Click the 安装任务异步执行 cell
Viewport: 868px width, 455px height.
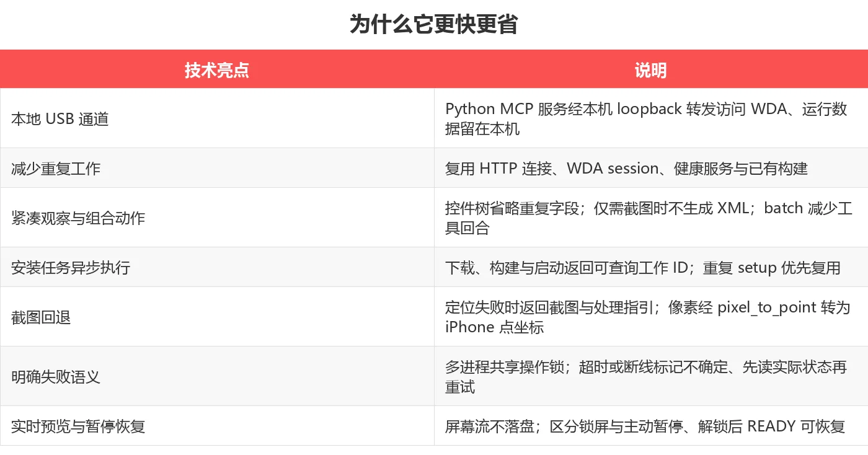[217, 267]
